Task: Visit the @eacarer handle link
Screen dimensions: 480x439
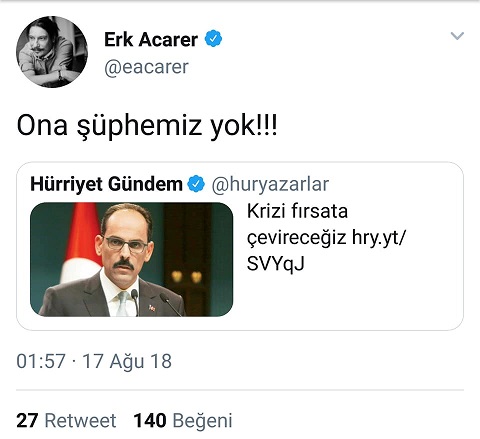Action: pos(146,67)
